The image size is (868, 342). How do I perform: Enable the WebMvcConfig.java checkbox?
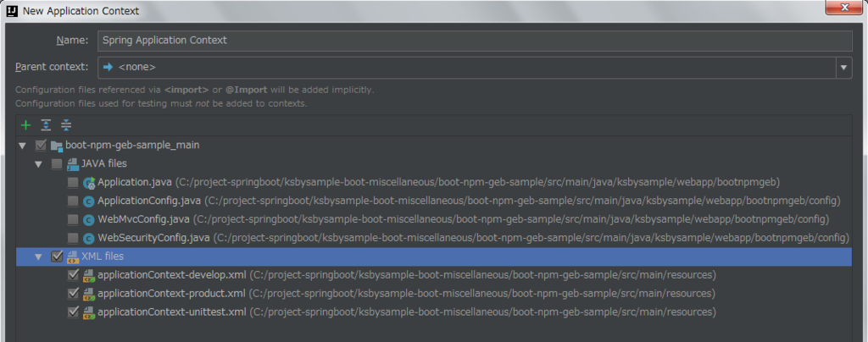73,219
